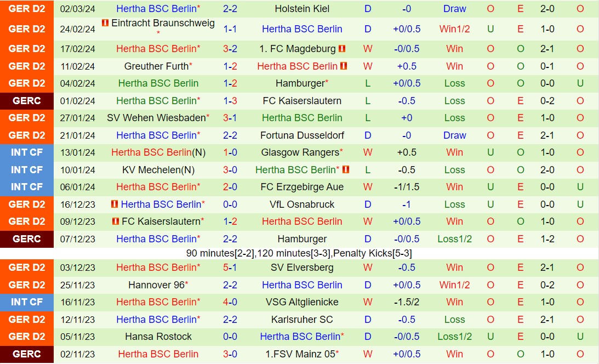599x364 pixels.
Task: Select INT CF badge for 13/01/24 match
Action: tap(27, 152)
